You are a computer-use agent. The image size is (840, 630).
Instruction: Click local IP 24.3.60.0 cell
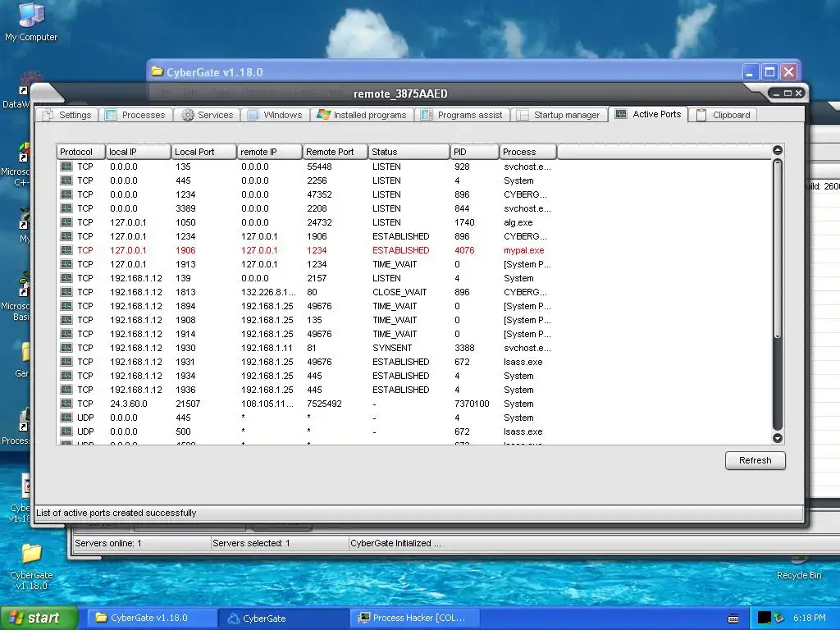[129, 404]
